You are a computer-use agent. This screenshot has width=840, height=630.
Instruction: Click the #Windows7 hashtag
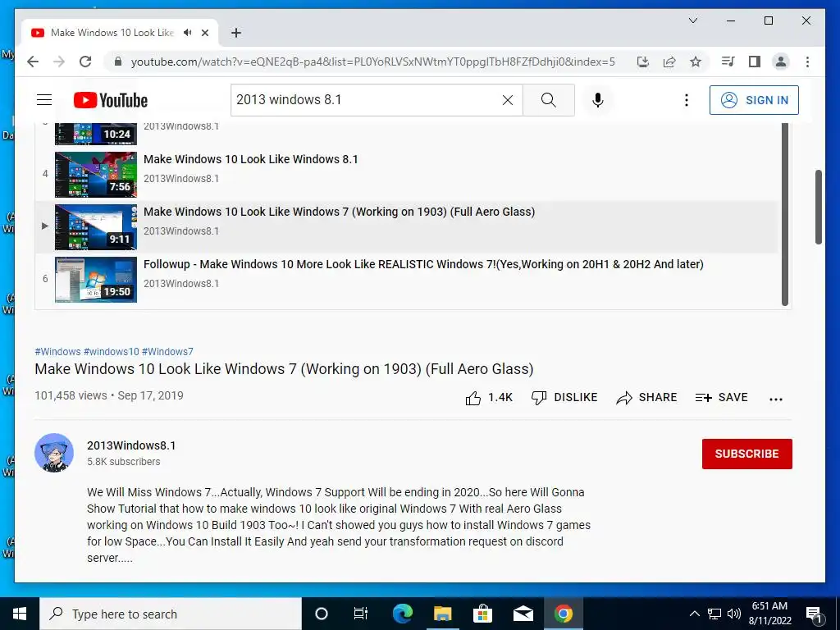click(x=167, y=351)
